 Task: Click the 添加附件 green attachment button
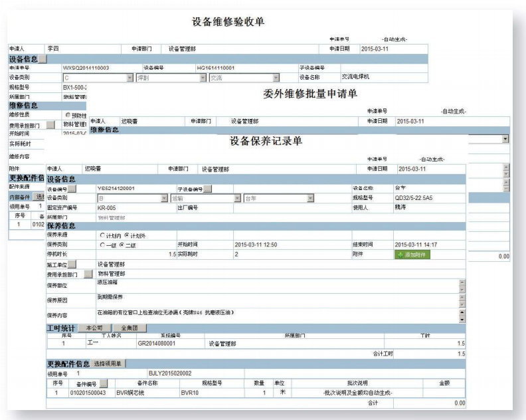pos(412,255)
